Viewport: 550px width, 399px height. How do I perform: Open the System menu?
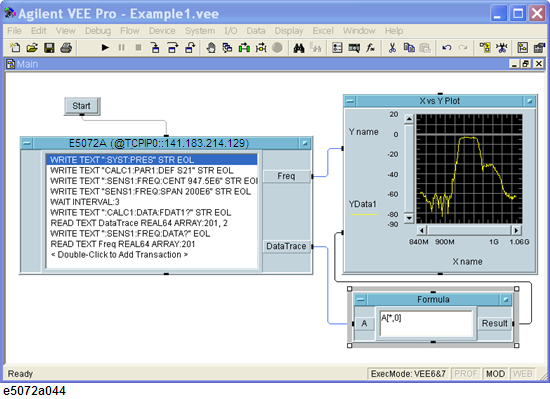(x=200, y=31)
